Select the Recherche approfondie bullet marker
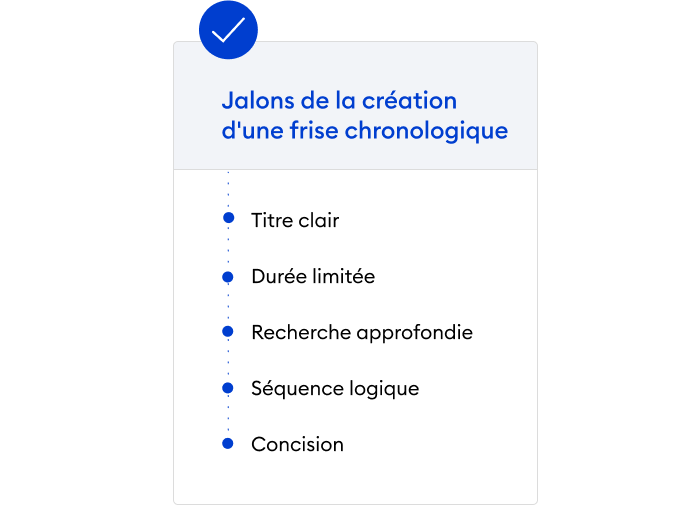 [228, 331]
